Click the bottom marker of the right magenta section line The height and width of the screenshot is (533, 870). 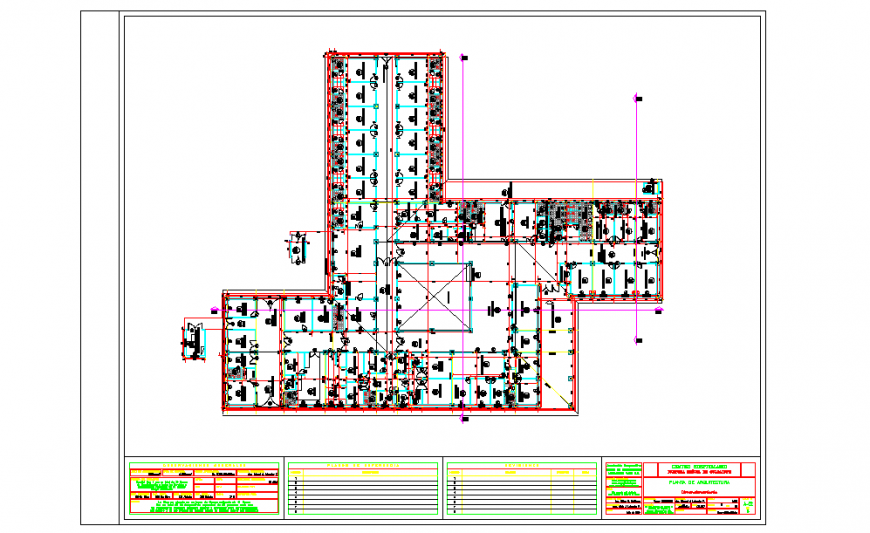pos(638,341)
